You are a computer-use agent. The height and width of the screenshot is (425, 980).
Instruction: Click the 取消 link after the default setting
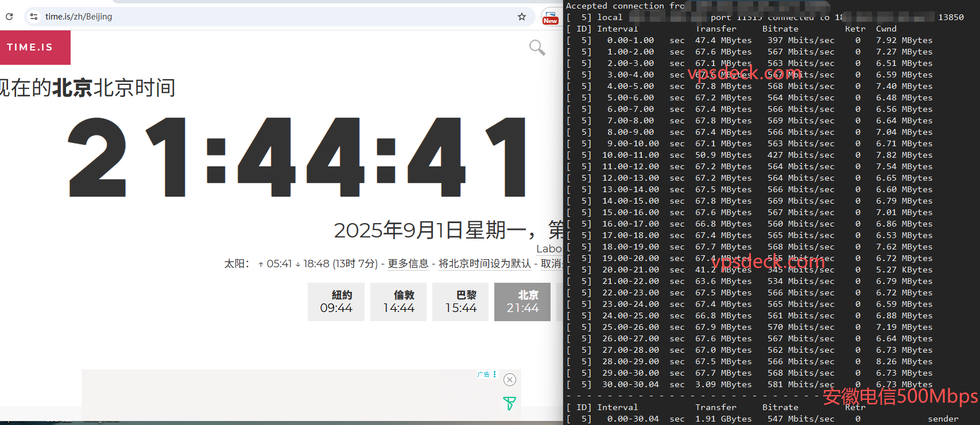551,264
